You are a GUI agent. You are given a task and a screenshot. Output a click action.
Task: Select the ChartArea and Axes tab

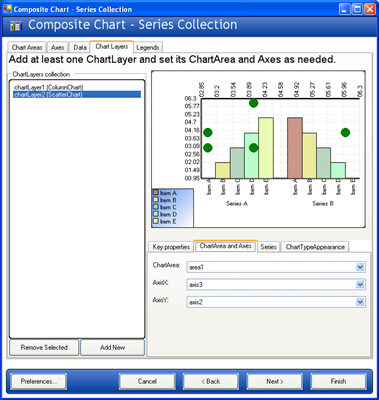226,246
